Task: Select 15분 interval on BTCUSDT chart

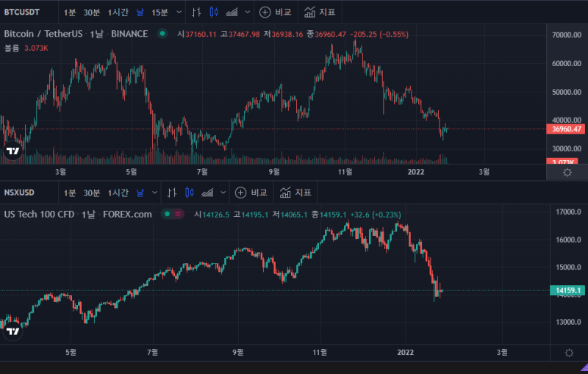Action: 159,12
